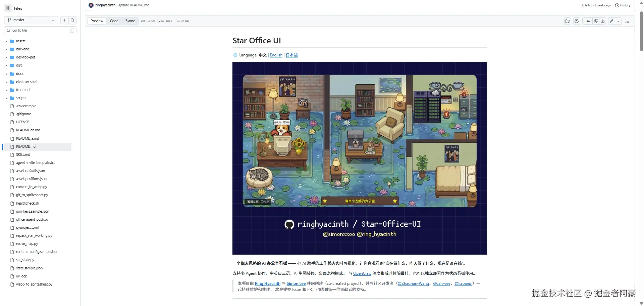The height and width of the screenshot is (306, 644).
Task: Open the file search magnifier icon
Action: [72, 20]
